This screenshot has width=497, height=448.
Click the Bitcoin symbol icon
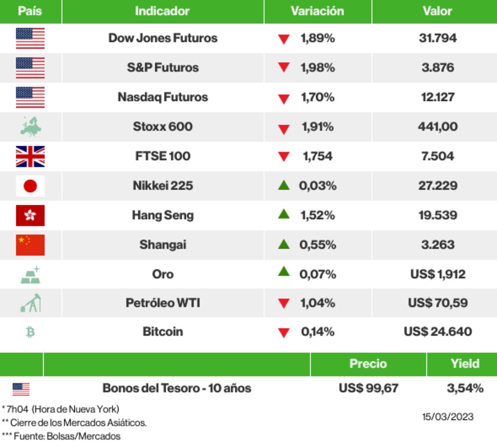(30, 332)
